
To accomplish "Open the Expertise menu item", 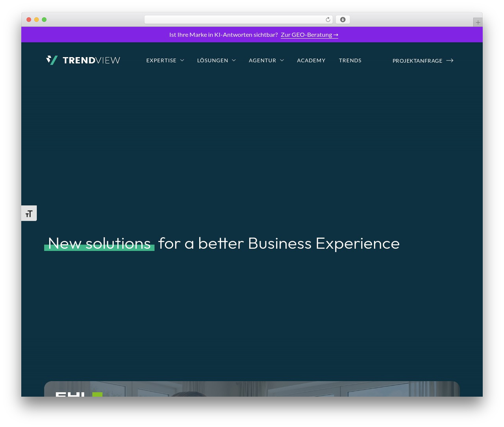I will pyautogui.click(x=161, y=60).
